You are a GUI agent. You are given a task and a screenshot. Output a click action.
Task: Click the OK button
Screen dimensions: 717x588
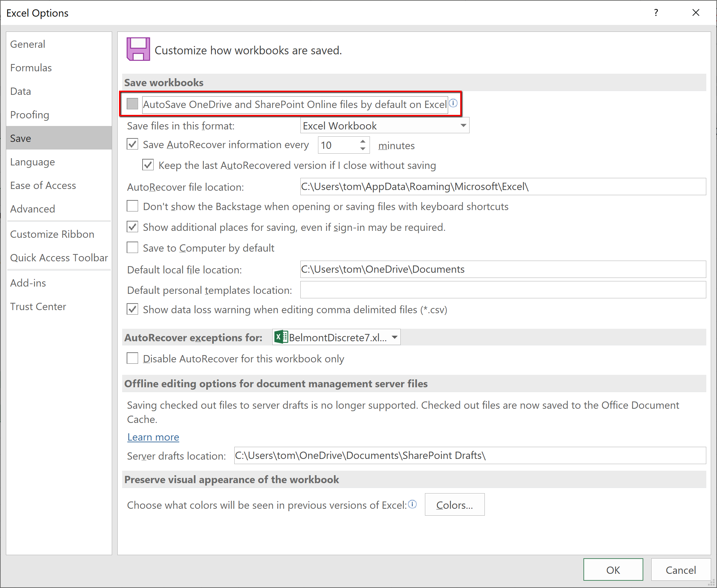pyautogui.click(x=613, y=570)
